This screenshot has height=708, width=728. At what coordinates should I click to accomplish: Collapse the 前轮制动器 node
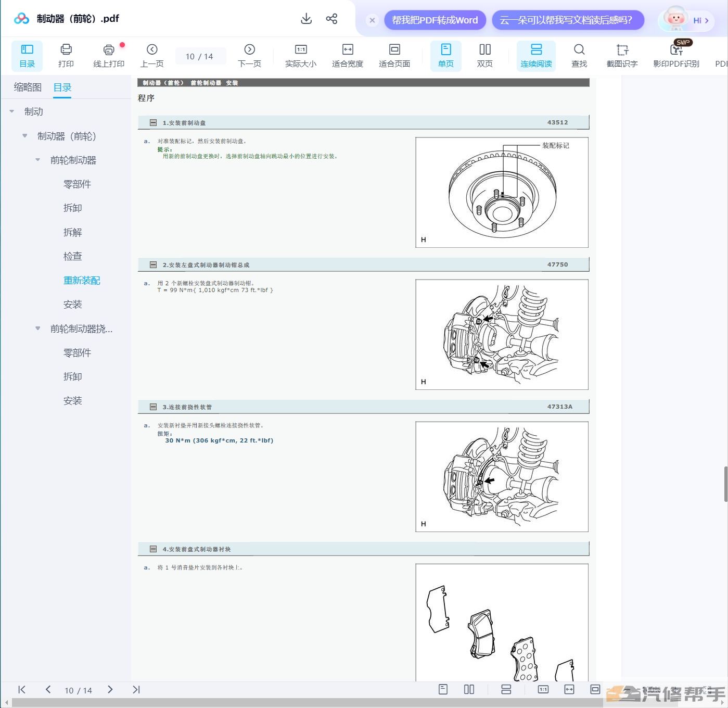click(37, 160)
